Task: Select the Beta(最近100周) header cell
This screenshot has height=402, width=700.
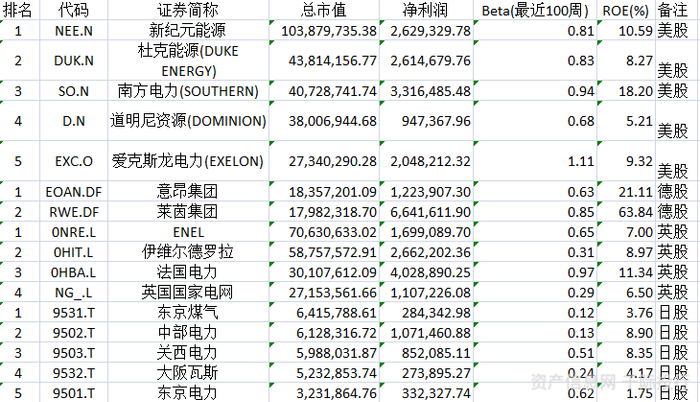Action: pos(535,10)
